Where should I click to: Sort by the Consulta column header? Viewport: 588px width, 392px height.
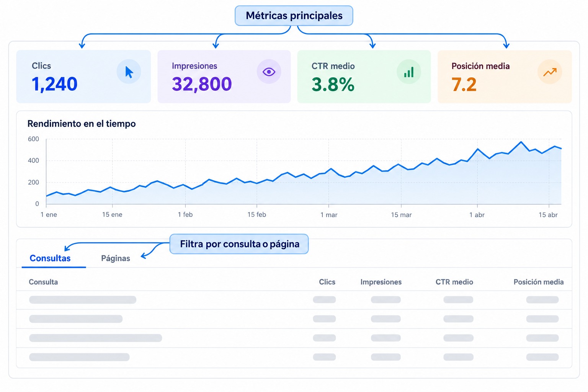(x=43, y=282)
